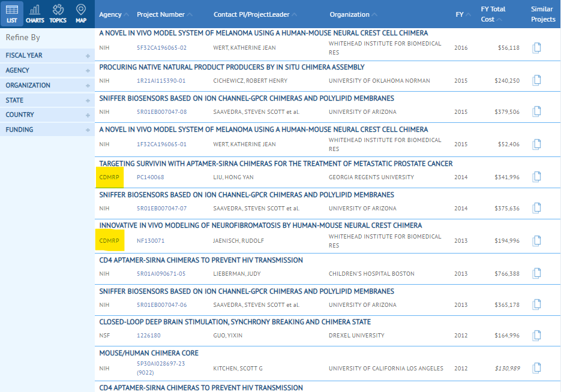View similar projects for 5R01AI090671-05

(536, 273)
